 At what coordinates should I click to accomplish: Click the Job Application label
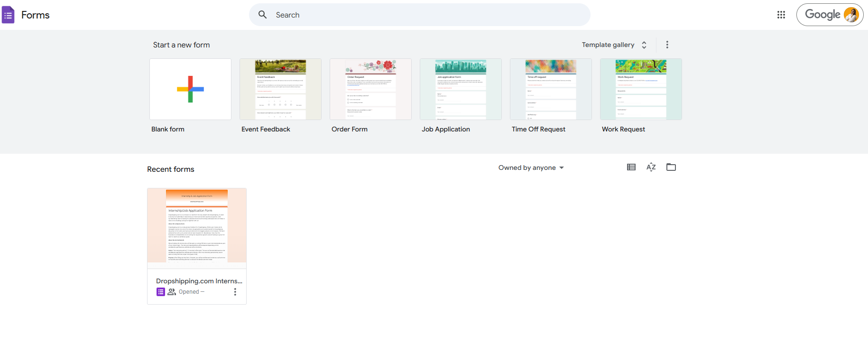tap(446, 129)
